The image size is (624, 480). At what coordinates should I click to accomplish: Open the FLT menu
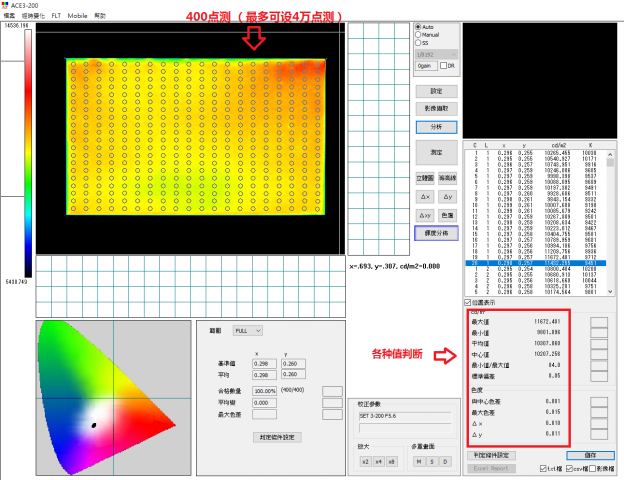coord(56,17)
